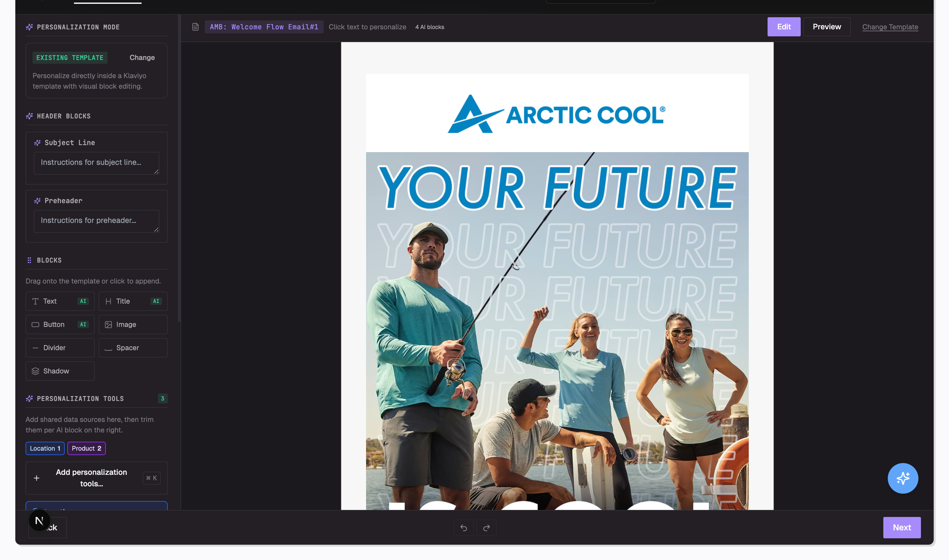Insert a Divider block
The width and height of the screenshot is (949, 560).
pos(60,348)
